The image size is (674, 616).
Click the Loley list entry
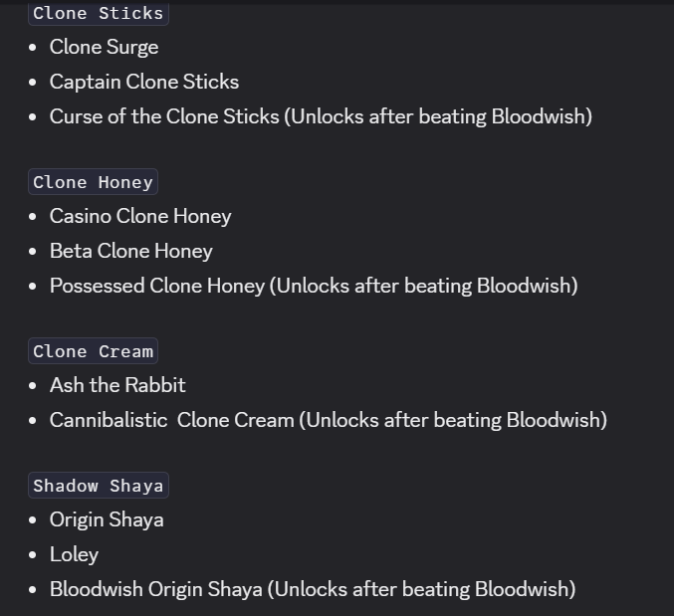(x=74, y=554)
